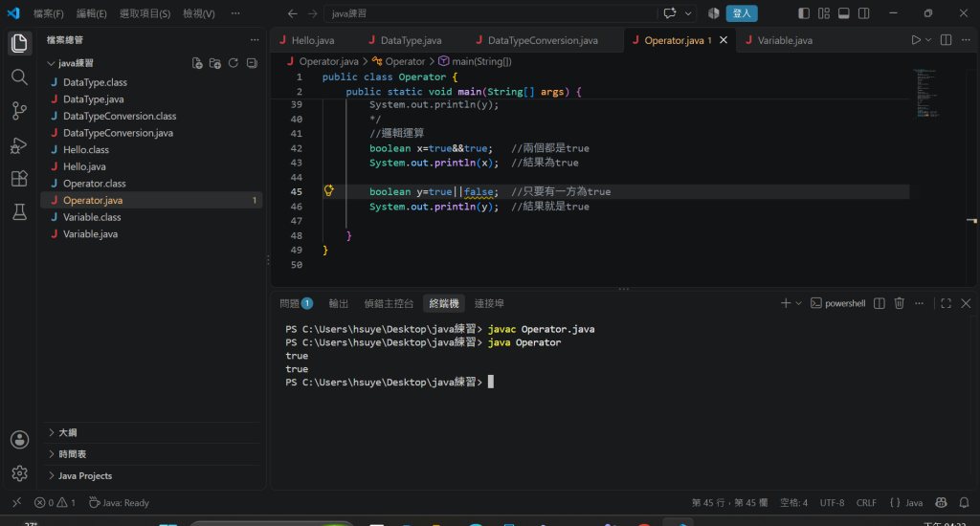Image resolution: width=980 pixels, height=526 pixels.
Task: Click the 登入 sign-in button
Action: [742, 13]
